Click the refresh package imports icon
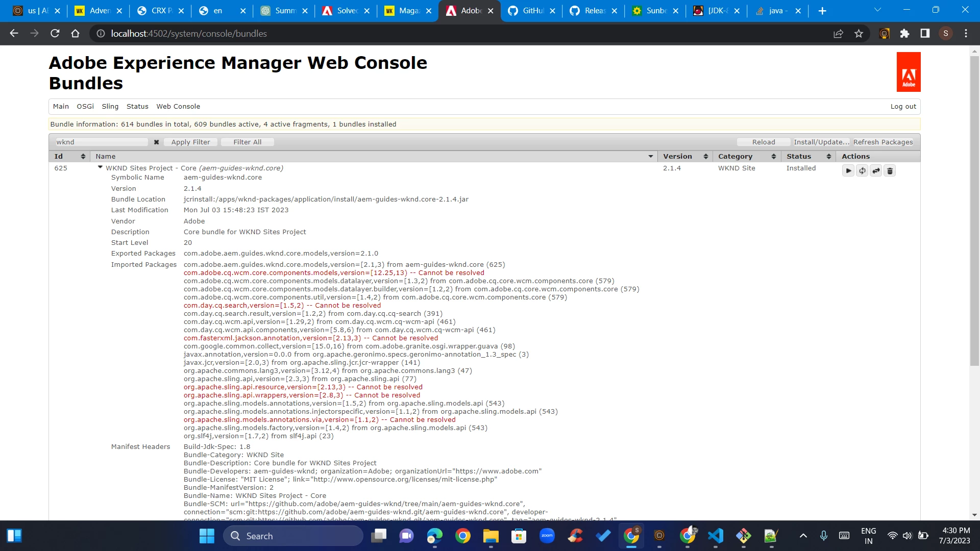 pos(862,171)
